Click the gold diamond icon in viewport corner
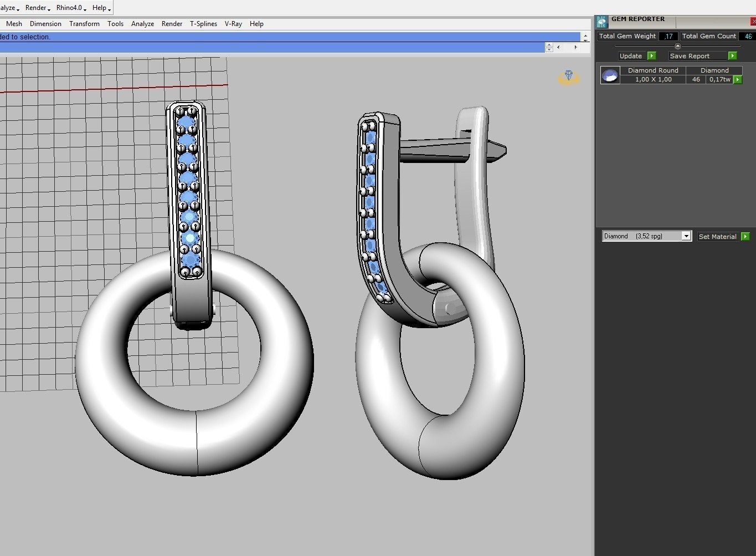Viewport: 756px width, 556px height. pyautogui.click(x=568, y=77)
